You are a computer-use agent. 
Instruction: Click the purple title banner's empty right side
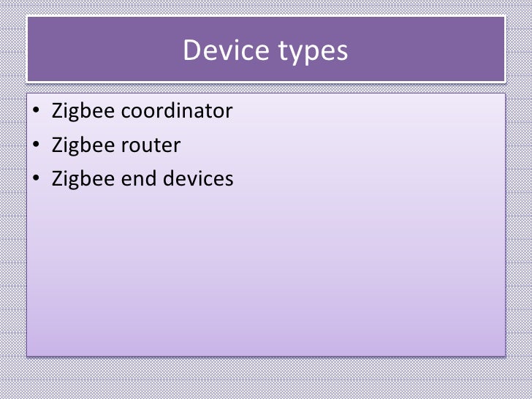pos(427,49)
